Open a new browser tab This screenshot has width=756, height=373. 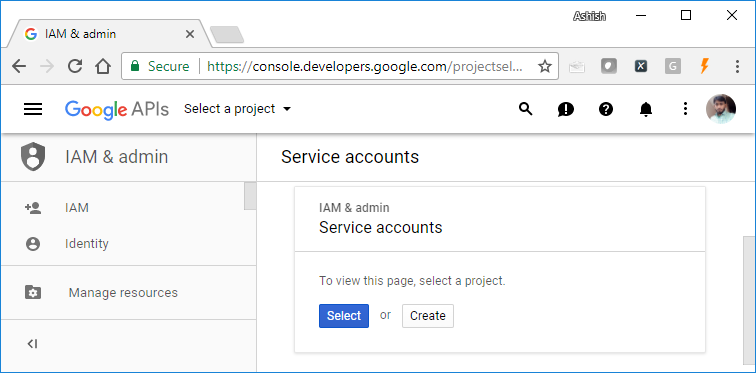(227, 35)
